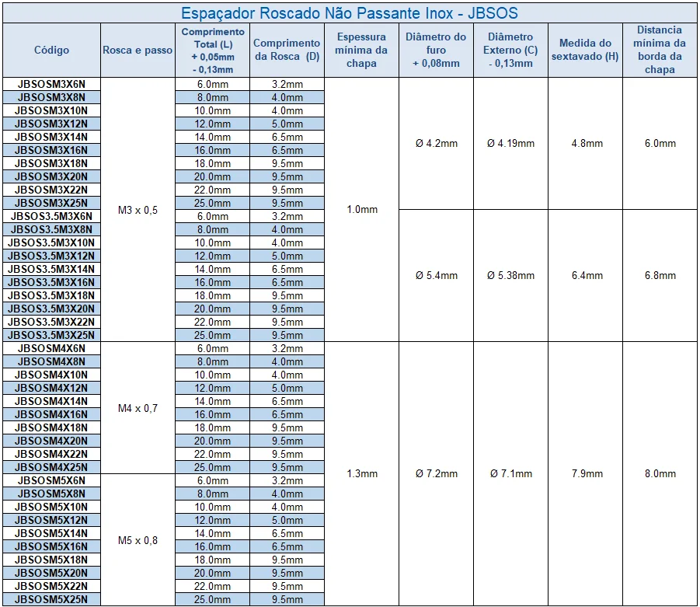The image size is (700, 607).
Task: Click the 'Comprimento Total (L)' header
Action: click(x=213, y=50)
